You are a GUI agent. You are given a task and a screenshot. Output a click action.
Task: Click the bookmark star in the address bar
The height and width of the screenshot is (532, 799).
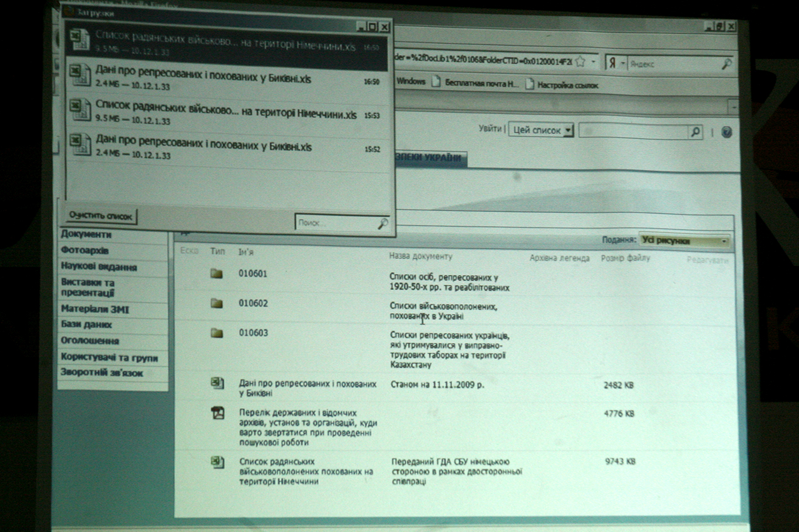pyautogui.click(x=580, y=61)
